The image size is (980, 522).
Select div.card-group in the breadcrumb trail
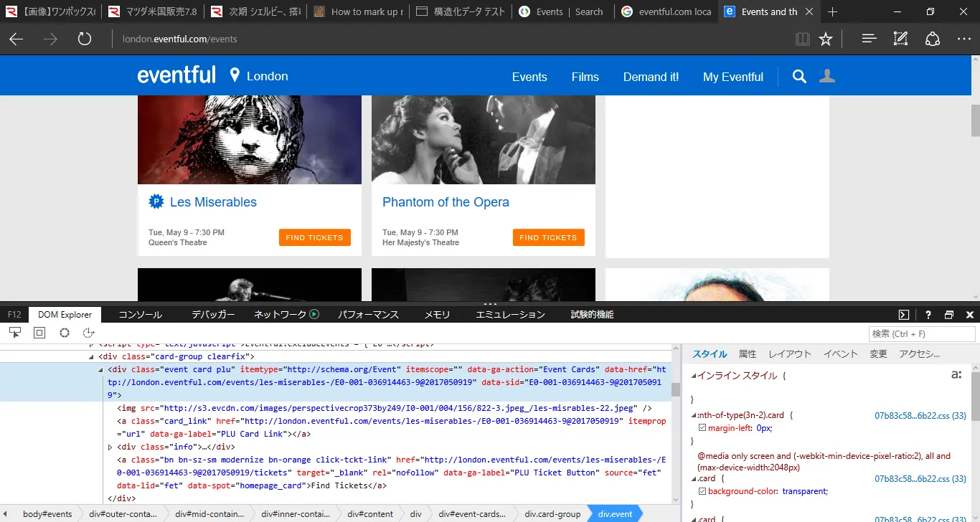coord(552,513)
